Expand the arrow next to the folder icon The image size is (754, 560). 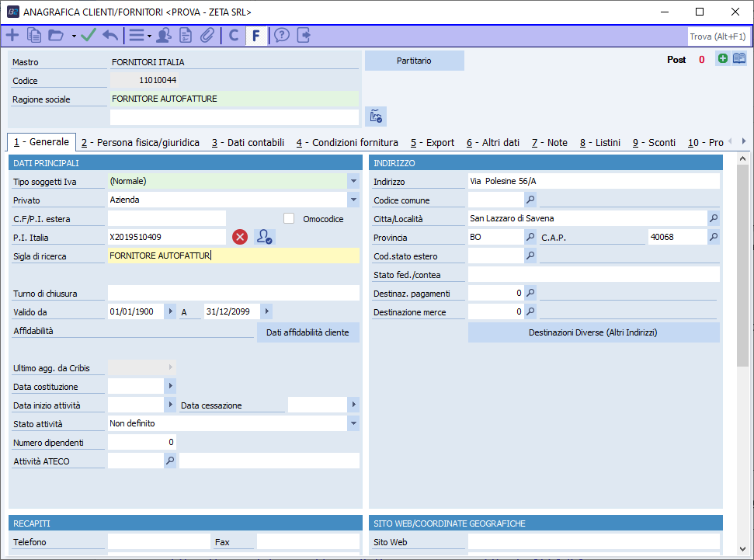pos(74,36)
